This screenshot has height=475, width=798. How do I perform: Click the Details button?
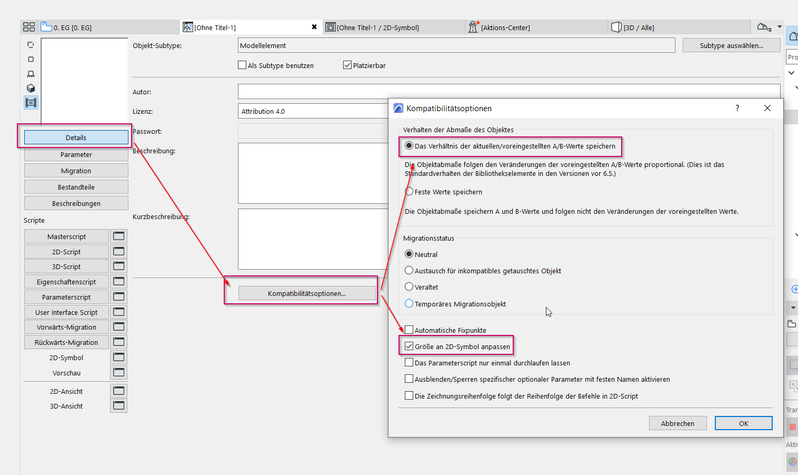coord(76,137)
